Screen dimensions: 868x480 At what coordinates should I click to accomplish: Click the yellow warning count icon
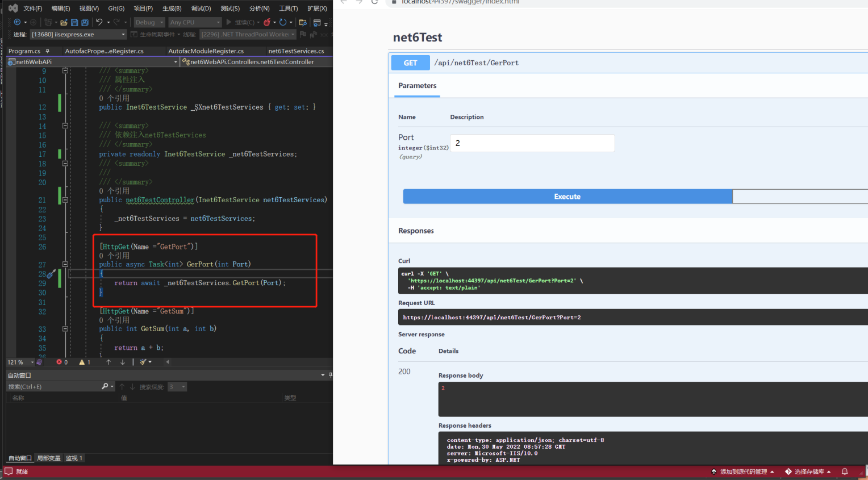click(x=82, y=362)
